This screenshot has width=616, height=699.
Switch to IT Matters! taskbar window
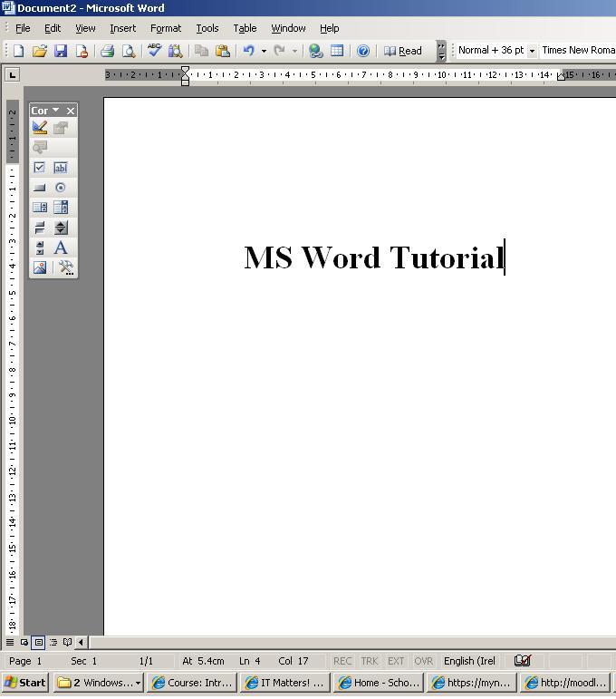point(285,683)
